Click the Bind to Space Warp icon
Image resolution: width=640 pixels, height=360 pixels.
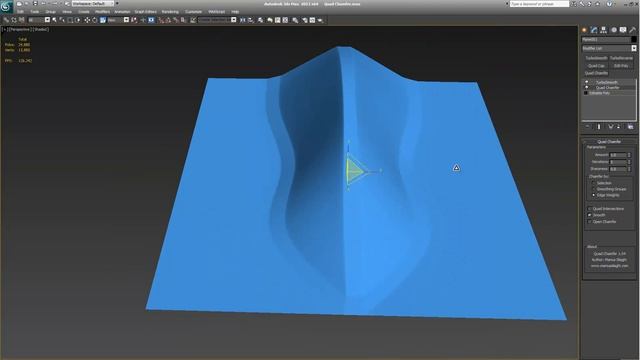(22, 20)
